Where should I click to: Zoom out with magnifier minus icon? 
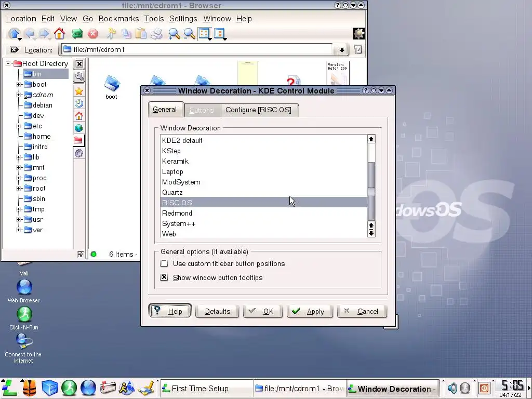click(x=189, y=34)
